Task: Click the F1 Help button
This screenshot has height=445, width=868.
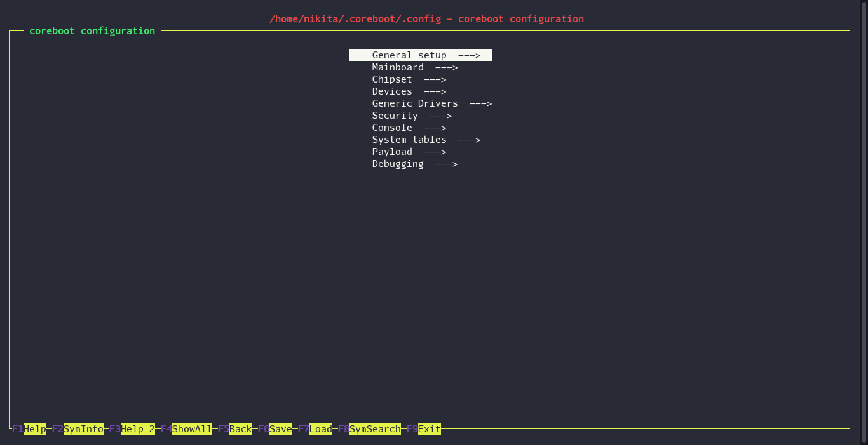Action: tap(36, 428)
